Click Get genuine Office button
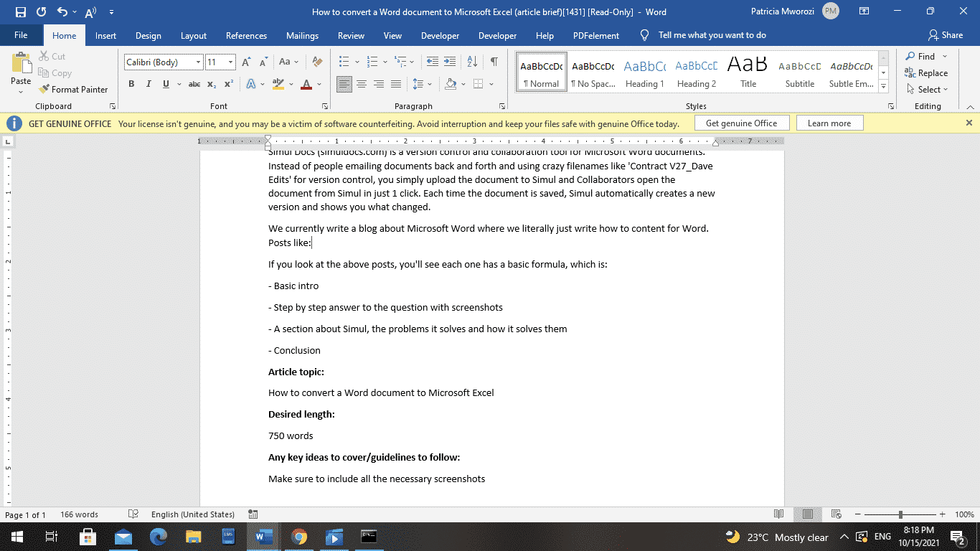The height and width of the screenshot is (551, 980). (x=741, y=123)
